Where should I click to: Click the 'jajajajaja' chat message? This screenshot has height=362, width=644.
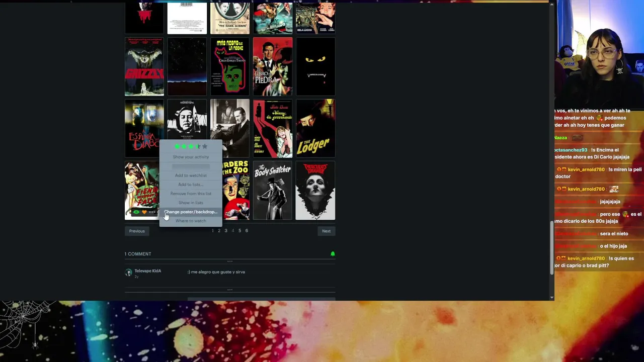pos(610,202)
